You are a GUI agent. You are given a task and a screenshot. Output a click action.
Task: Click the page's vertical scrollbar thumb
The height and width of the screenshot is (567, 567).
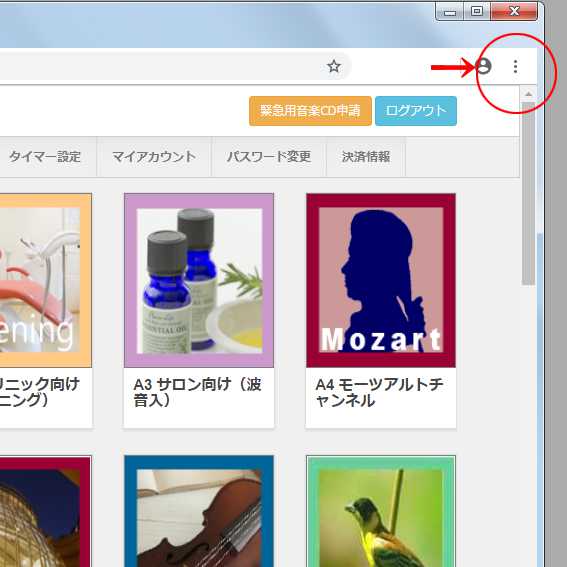528,194
